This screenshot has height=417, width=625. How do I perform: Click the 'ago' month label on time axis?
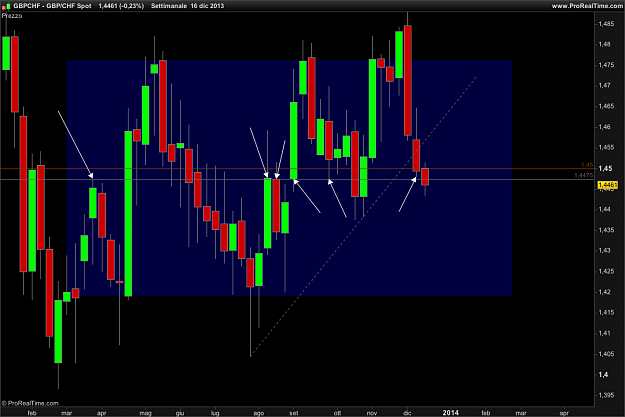point(259,413)
